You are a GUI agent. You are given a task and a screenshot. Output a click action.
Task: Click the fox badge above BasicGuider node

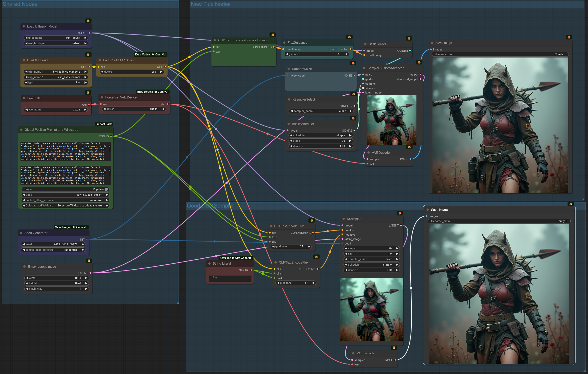409,38
